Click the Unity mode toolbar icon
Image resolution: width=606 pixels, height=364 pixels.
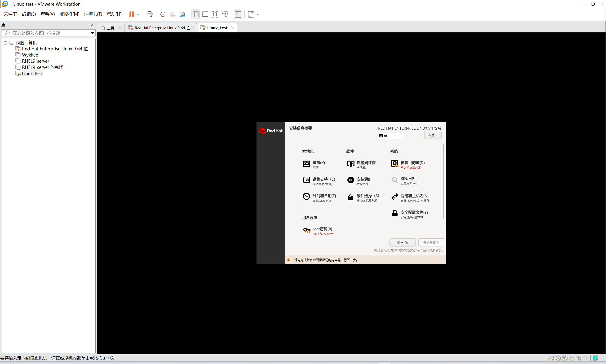(x=225, y=14)
